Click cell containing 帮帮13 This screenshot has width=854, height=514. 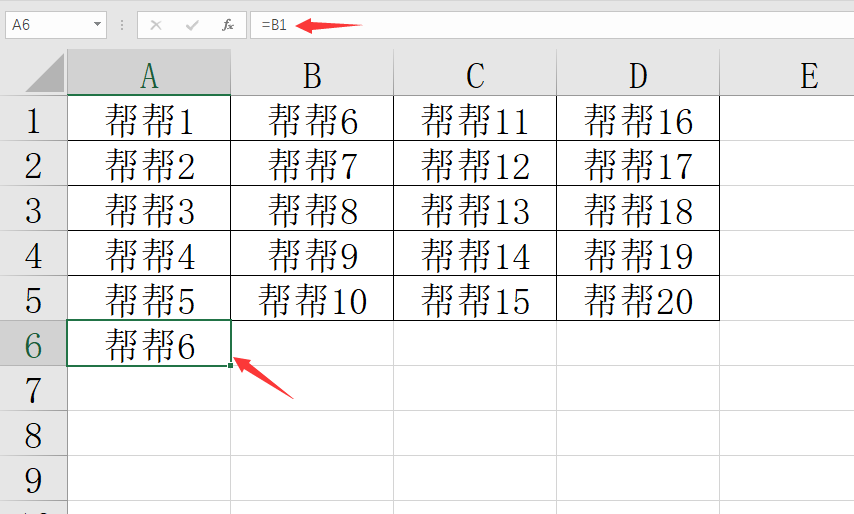[475, 209]
